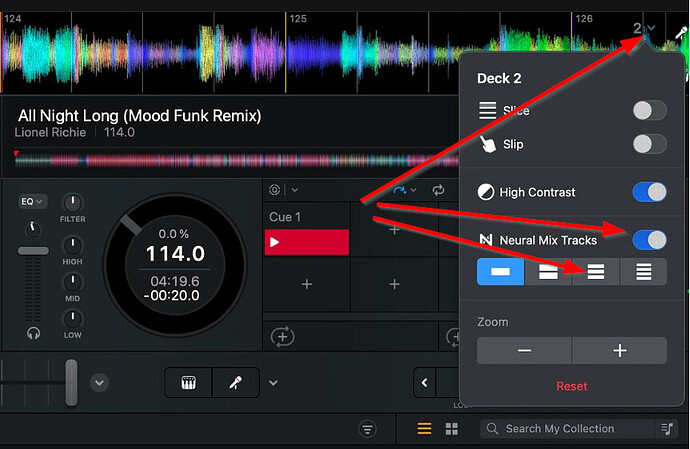
Task: Switch library to grid view
Action: pos(451,429)
